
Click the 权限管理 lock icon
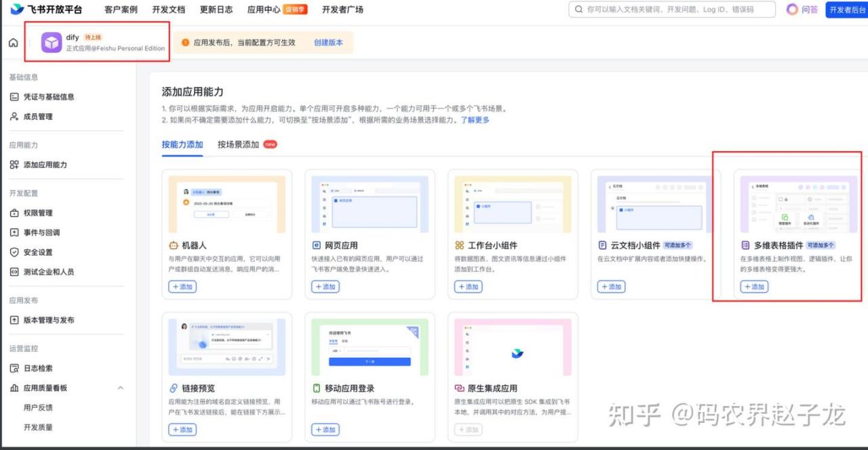14,213
